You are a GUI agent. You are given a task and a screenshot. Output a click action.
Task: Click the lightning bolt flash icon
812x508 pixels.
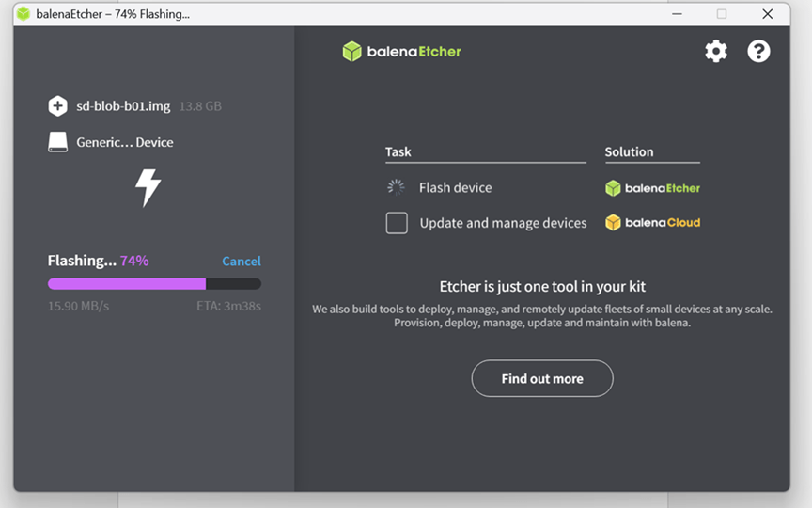point(148,187)
